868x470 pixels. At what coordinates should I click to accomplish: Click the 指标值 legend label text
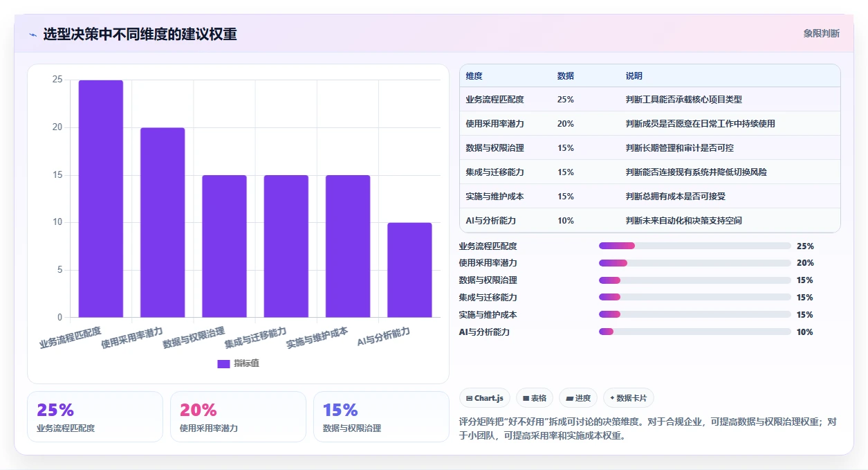coord(246,363)
